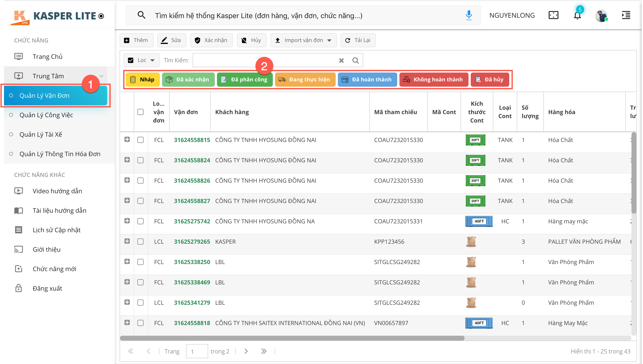Open the right-side menu panel icon
The image size is (643, 364).
click(626, 15)
